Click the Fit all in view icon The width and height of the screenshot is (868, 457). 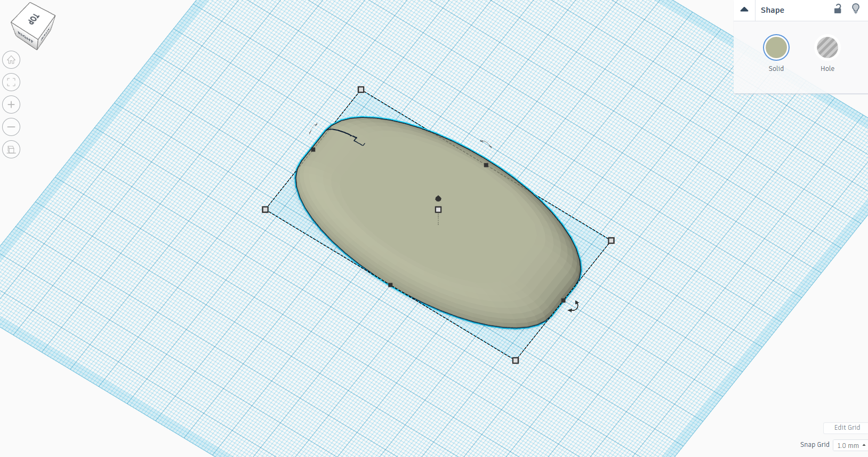tap(11, 82)
